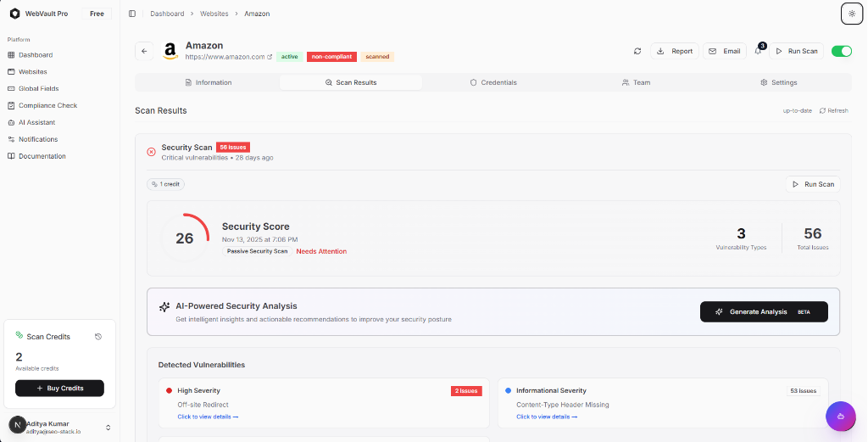
Task: Switch to the Credentials tab
Action: [493, 82]
